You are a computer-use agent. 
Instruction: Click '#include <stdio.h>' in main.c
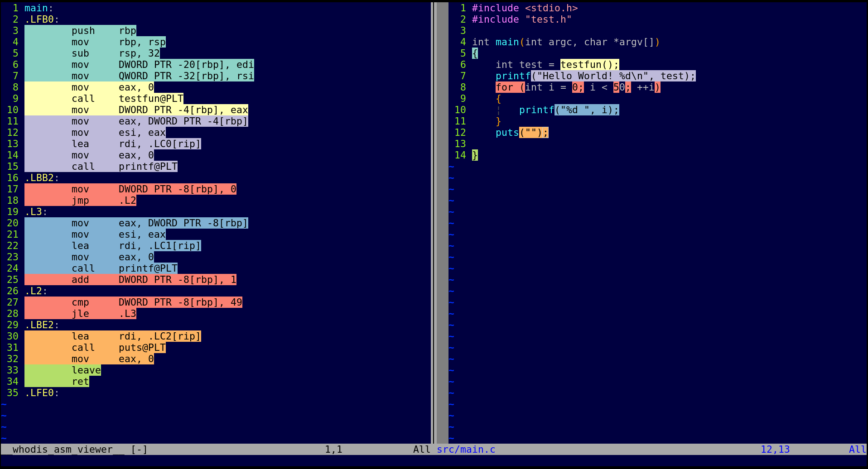pyautogui.click(x=525, y=8)
